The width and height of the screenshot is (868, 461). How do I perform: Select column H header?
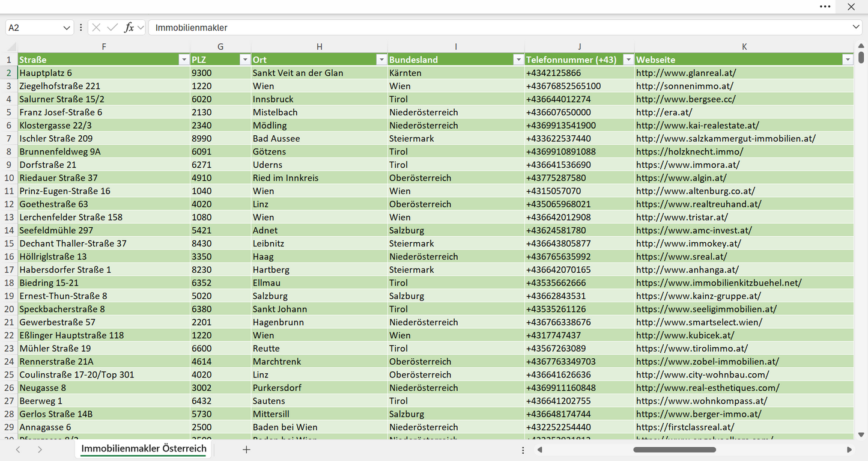320,47
